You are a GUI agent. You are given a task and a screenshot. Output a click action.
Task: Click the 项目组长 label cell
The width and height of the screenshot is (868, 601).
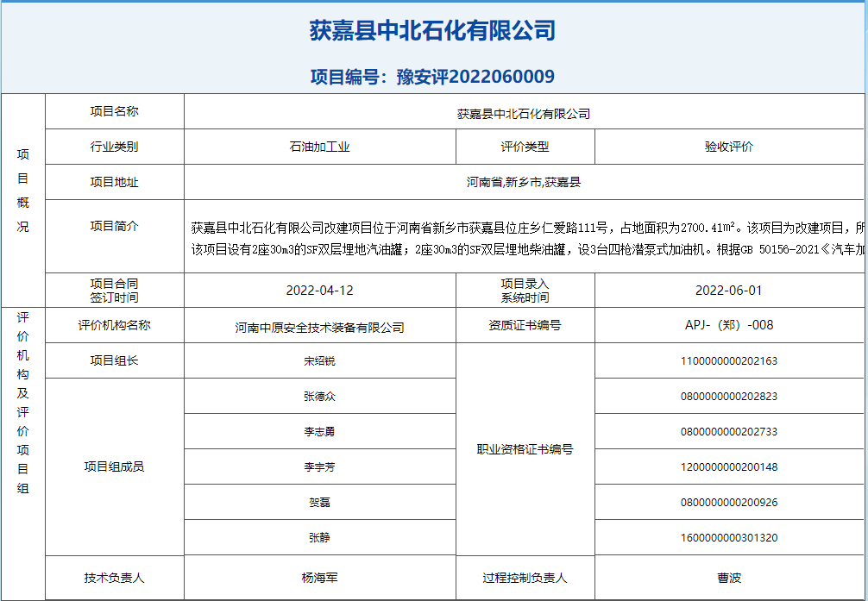115,360
